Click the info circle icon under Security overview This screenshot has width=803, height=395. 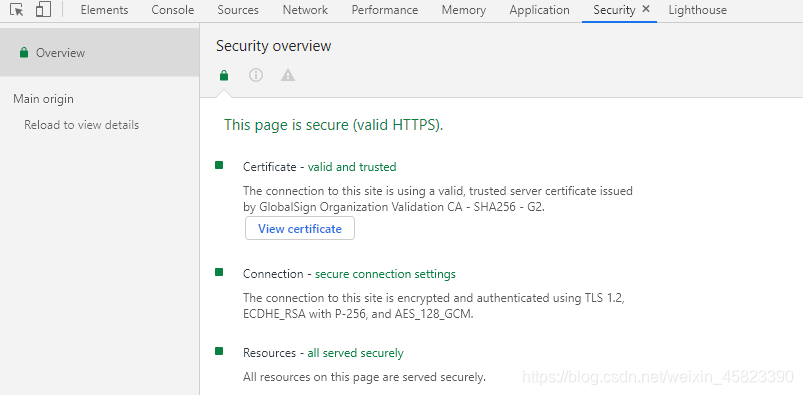click(256, 75)
